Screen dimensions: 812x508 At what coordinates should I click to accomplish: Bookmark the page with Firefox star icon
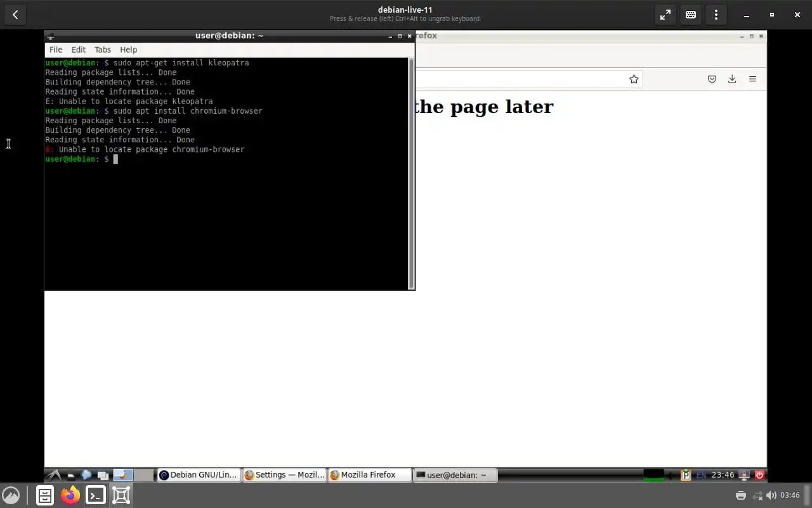coord(634,79)
